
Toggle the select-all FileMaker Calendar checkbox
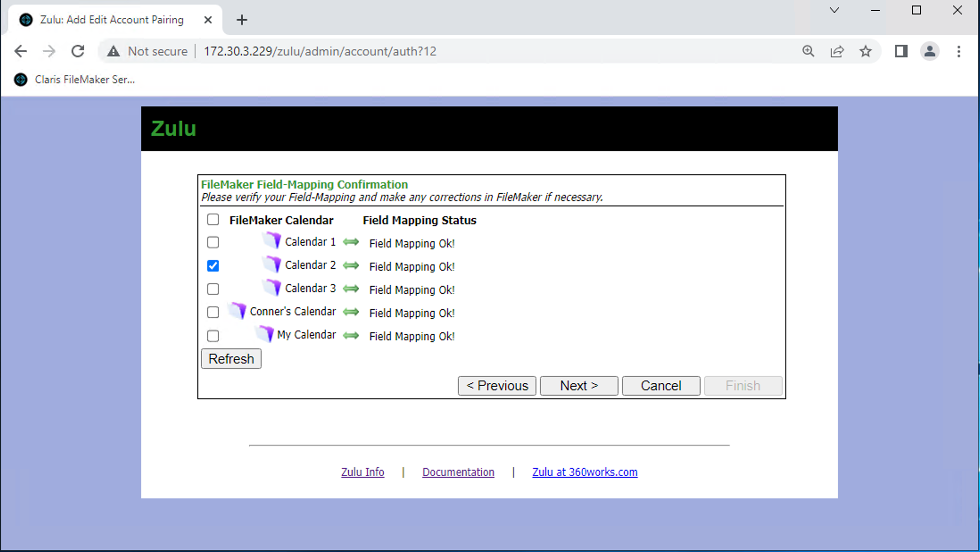pos(213,219)
